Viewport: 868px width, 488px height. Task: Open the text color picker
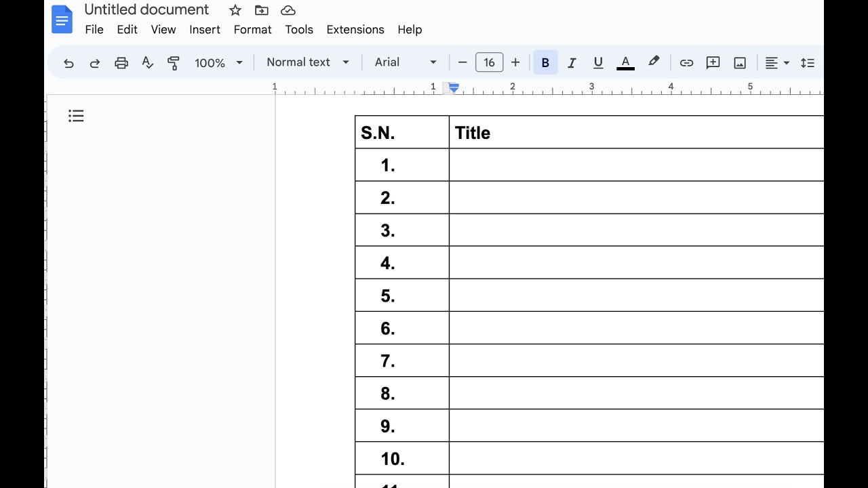coord(625,63)
